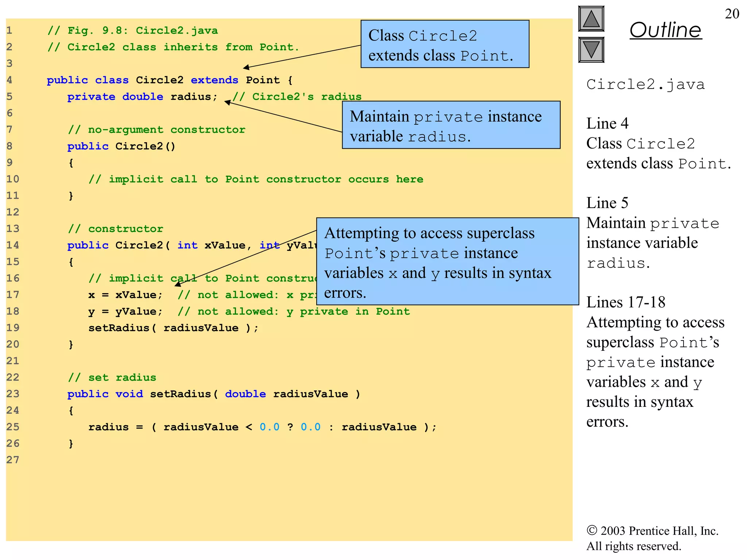Click the 'Line 4' sidebar note heading
Viewport: 747px width, 560px height.
point(607,124)
